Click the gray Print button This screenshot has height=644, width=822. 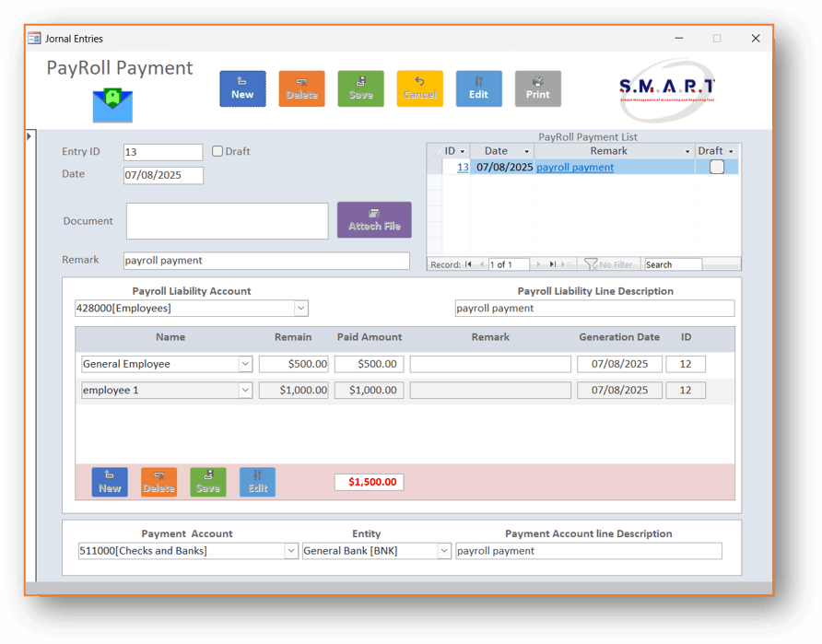(x=538, y=88)
